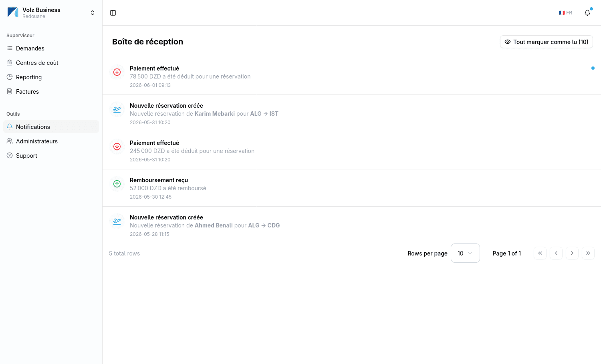The width and height of the screenshot is (601, 364).
Task: Click the Notifications bell icon in sidebar
Action: [10, 127]
